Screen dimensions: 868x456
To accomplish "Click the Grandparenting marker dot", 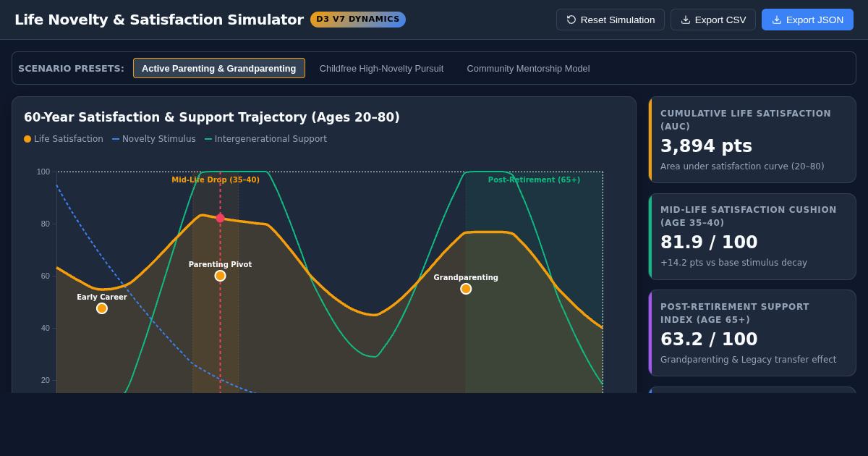I will (466, 289).
